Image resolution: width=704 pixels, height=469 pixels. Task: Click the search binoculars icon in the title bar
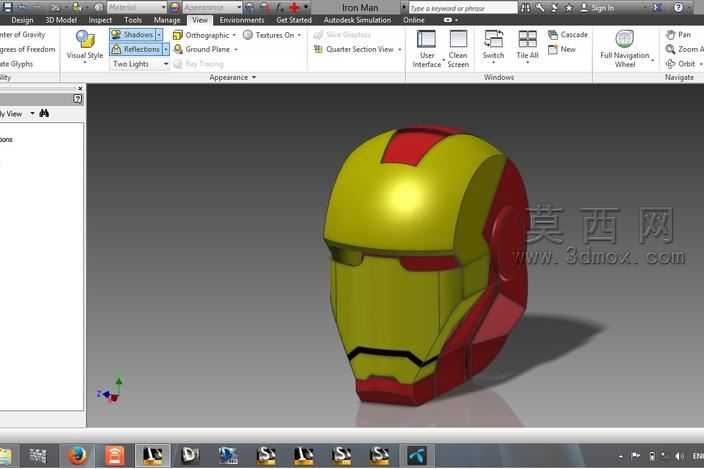(x=525, y=8)
